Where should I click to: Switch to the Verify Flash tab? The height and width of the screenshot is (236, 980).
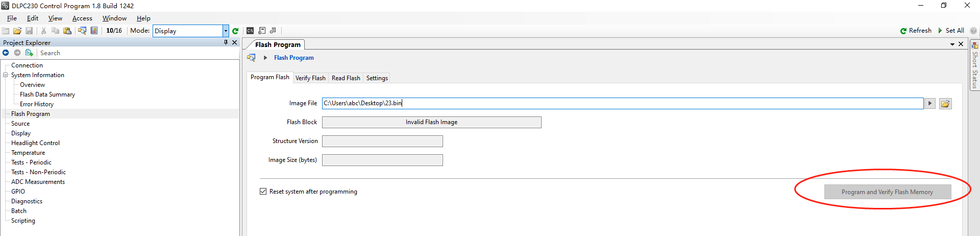[x=310, y=78]
